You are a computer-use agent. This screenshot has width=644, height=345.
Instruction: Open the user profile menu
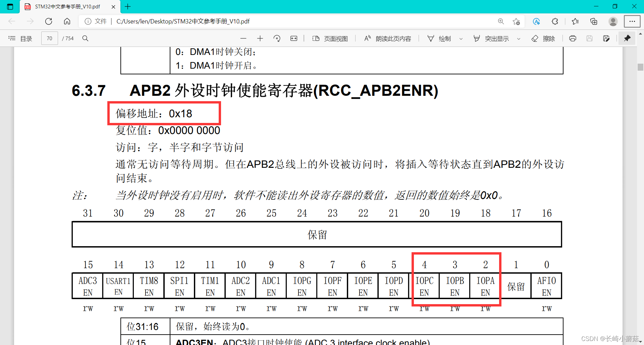coord(613,21)
